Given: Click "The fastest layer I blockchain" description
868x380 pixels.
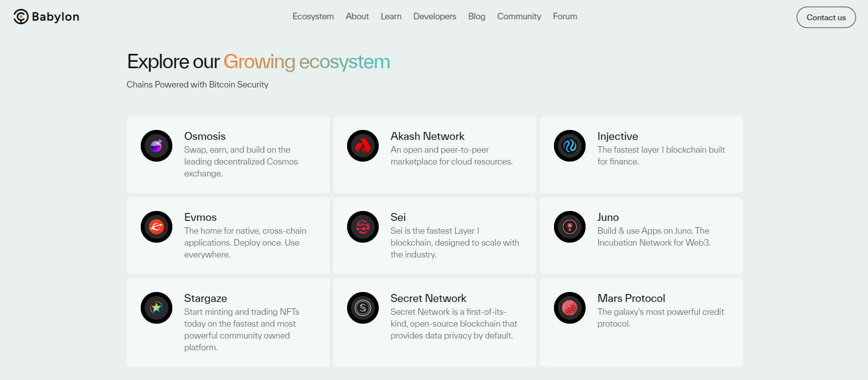Looking at the screenshot, I should click(x=661, y=156).
